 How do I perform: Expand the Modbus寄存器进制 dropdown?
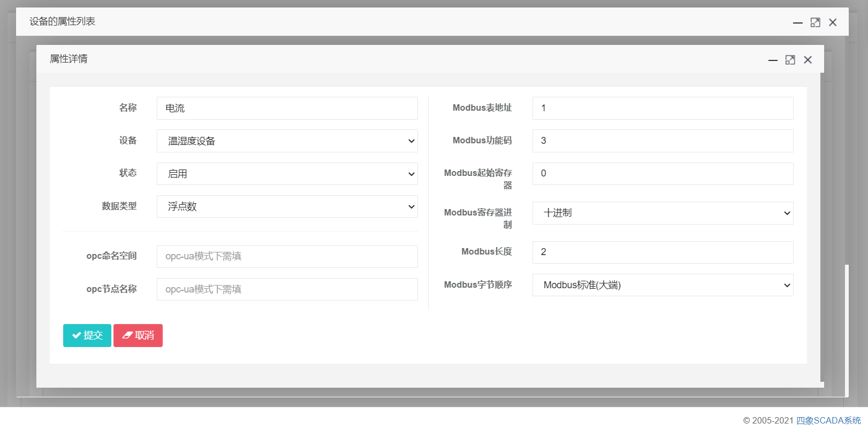(663, 213)
